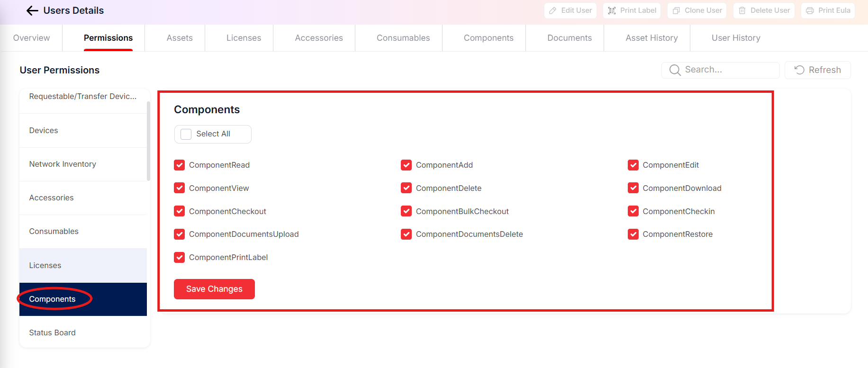Click the Refresh arrow icon

point(799,70)
